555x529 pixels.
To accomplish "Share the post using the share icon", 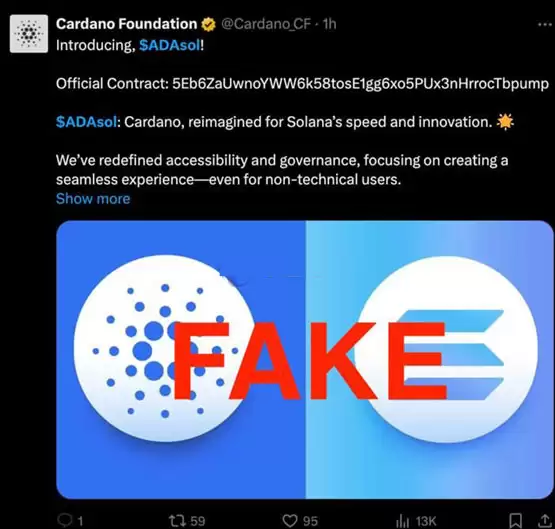I will point(544,521).
